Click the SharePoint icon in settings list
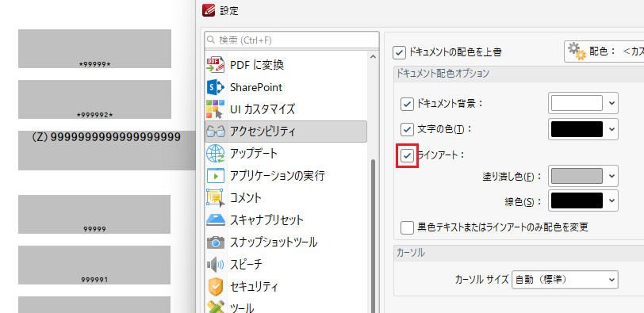 tap(215, 87)
